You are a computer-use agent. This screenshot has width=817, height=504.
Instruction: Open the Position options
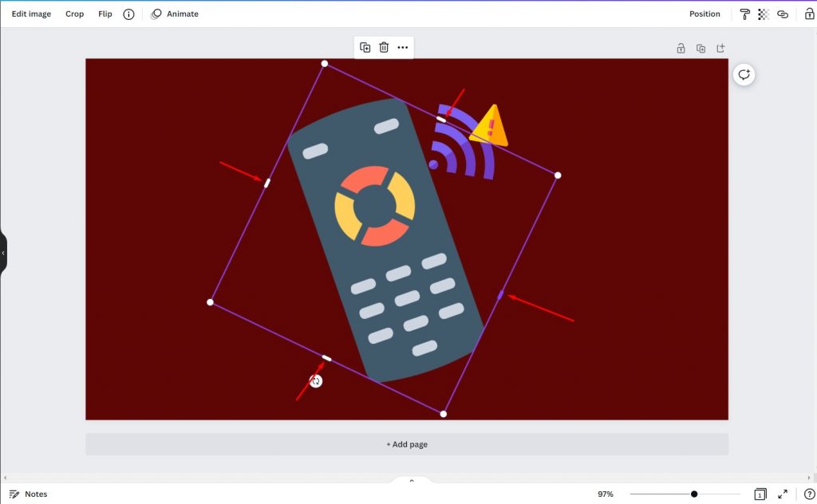click(x=705, y=14)
